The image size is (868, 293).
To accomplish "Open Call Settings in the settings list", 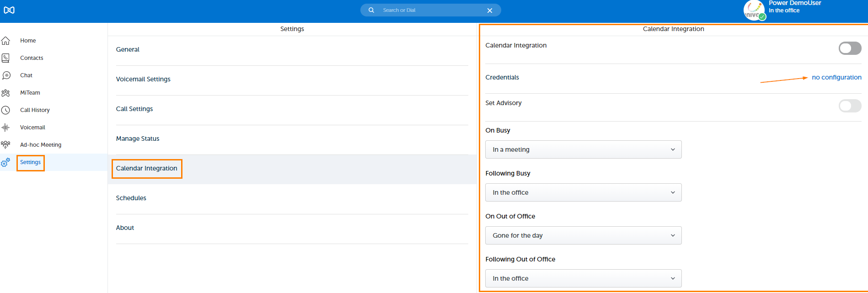I will 292,110.
